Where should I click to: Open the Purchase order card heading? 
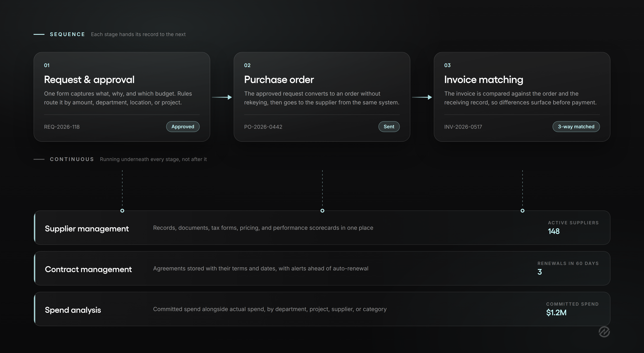click(279, 80)
